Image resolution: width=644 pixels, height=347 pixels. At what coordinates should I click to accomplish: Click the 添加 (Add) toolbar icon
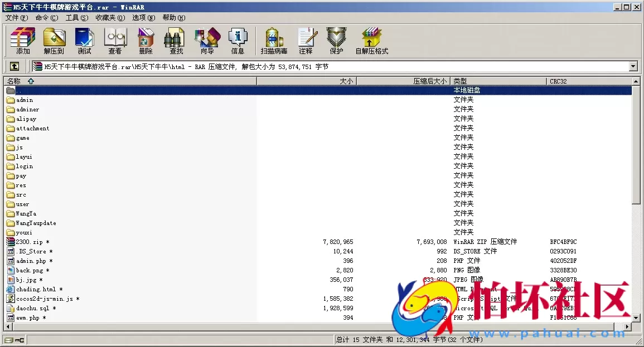[x=23, y=41]
